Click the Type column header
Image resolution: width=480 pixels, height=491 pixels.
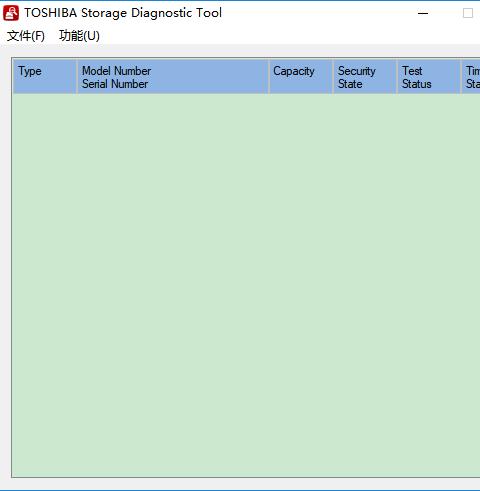[x=45, y=77]
